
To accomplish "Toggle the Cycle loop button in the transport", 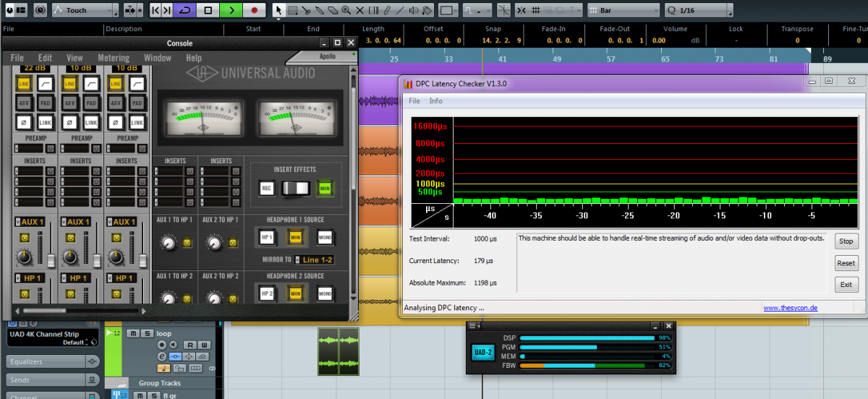I will tap(184, 10).
